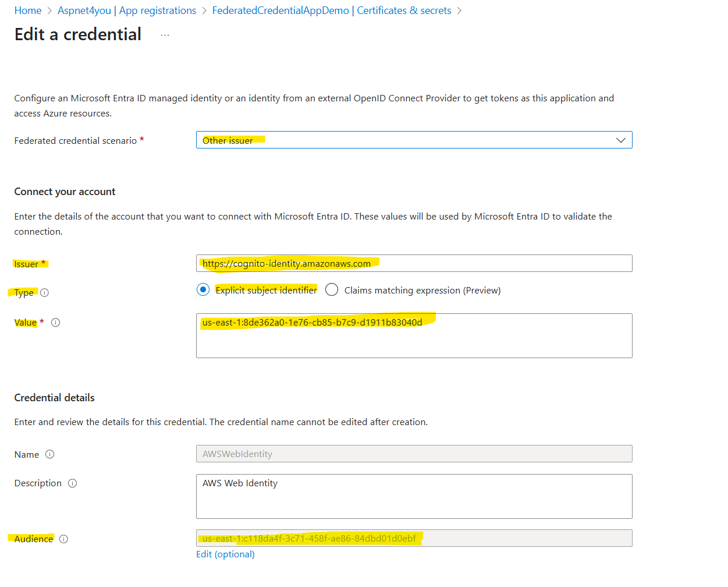The width and height of the screenshot is (728, 587).
Task: Open Aspnet4you App registrations breadcrumb
Action: 127,10
